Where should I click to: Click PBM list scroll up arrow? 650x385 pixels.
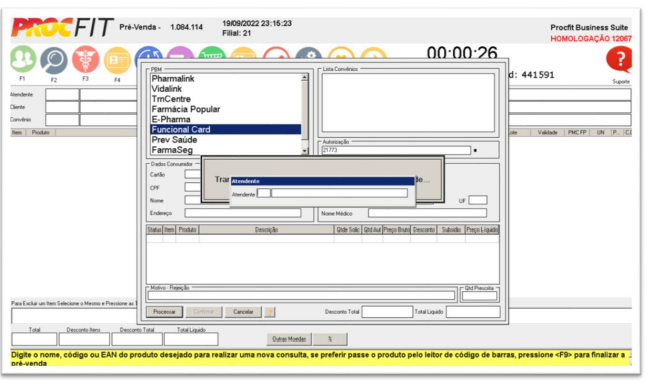tap(305, 77)
